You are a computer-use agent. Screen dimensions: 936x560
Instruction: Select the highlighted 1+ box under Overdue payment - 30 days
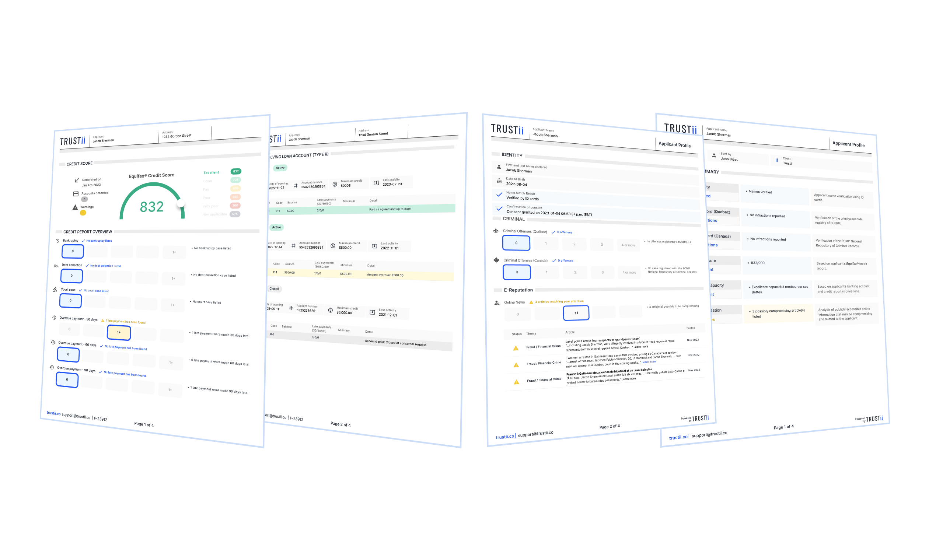coord(119,332)
